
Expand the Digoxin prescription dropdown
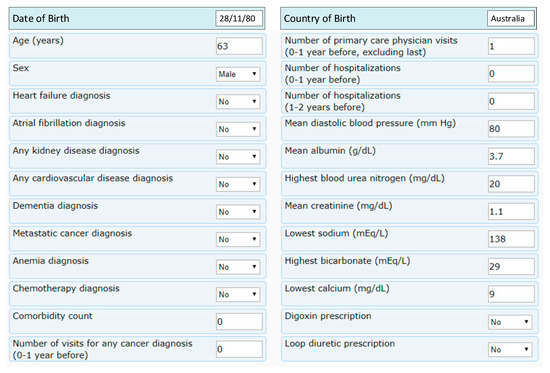[510, 322]
